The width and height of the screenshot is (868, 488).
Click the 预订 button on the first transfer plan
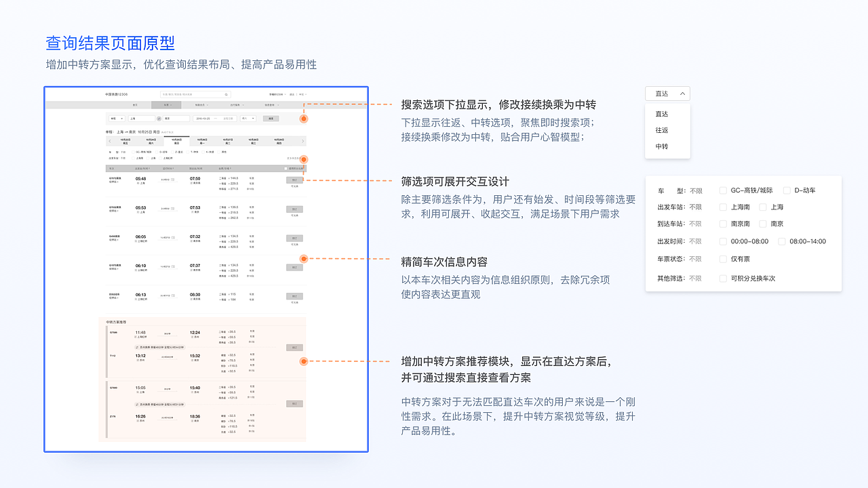[x=294, y=348]
